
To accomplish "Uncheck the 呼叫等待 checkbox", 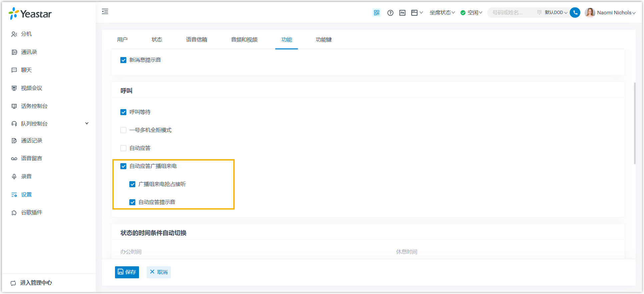I will pyautogui.click(x=123, y=112).
